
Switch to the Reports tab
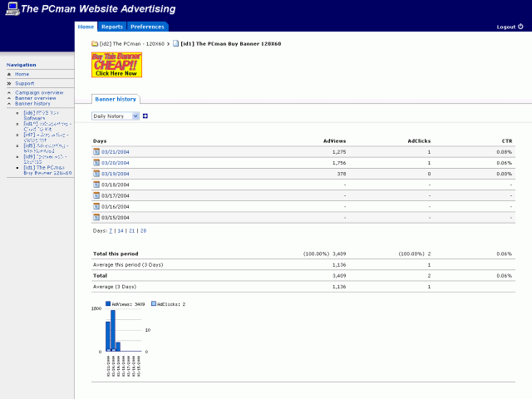[112, 27]
